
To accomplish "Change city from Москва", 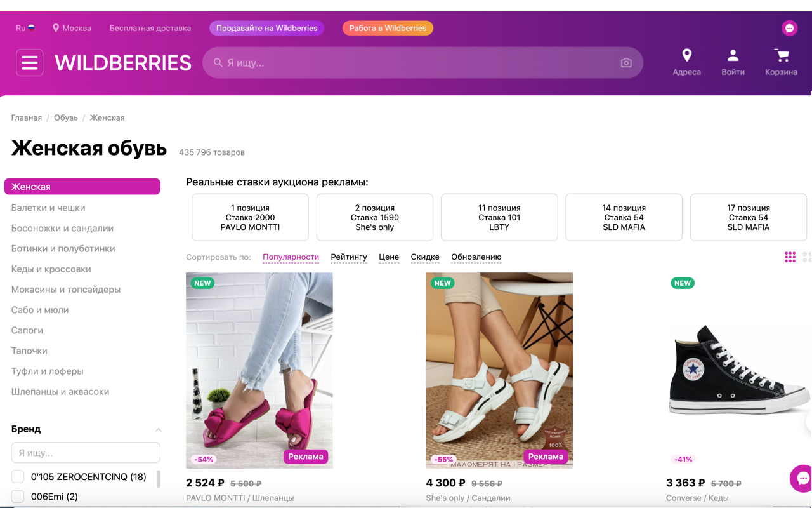I will 72,28.
